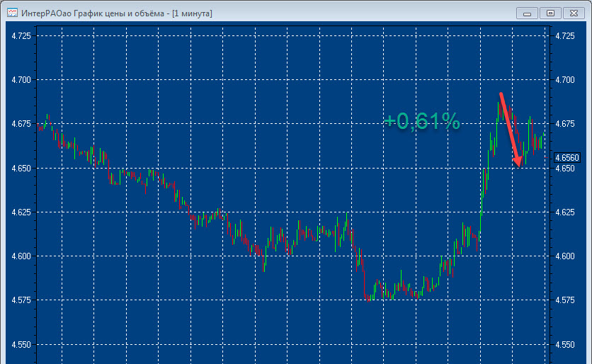Screen dimensions: 592x364
Task: Click the left axis value 4.725
Action: (21, 36)
